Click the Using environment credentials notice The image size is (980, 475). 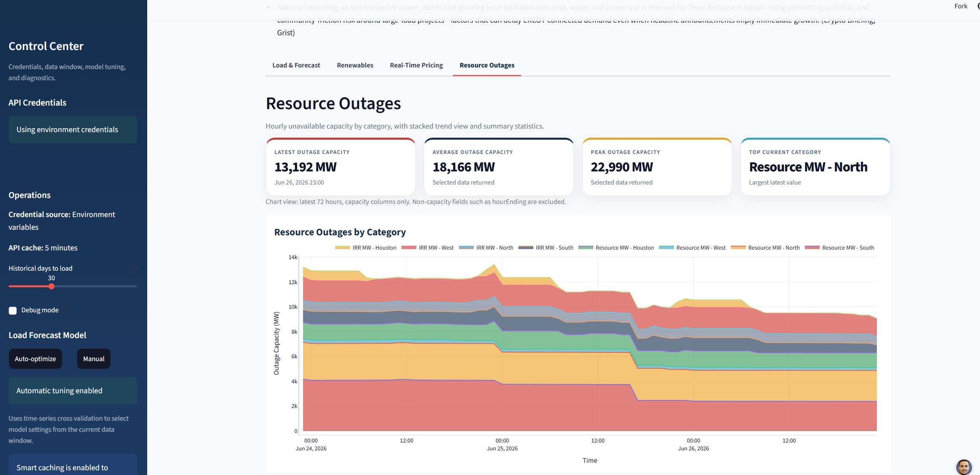(x=73, y=130)
